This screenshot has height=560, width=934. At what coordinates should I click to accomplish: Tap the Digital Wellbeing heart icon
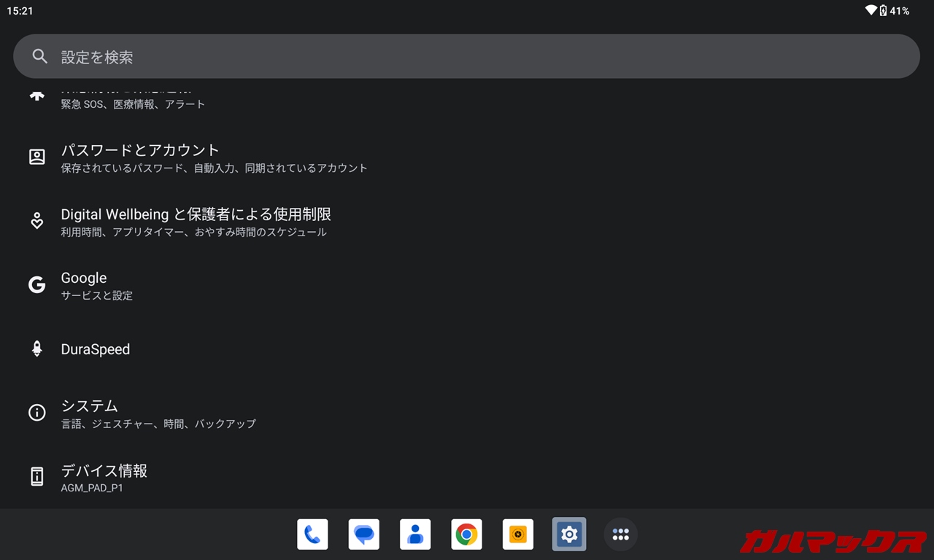coord(36,221)
